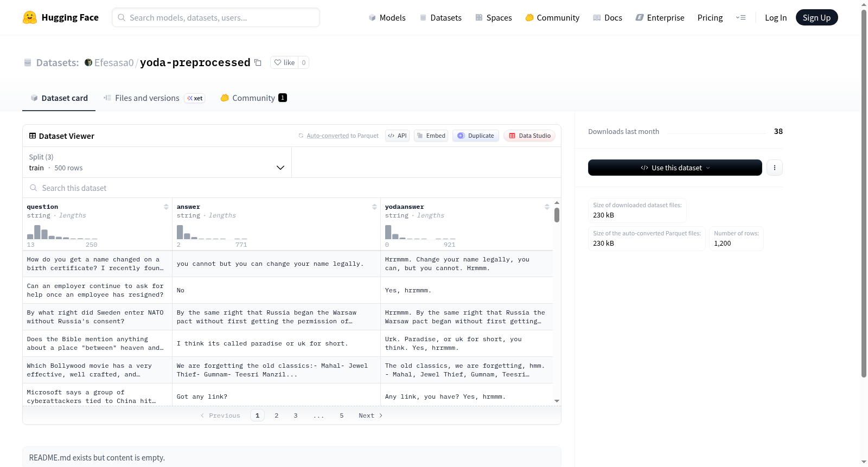Click the Embed button

coord(431,136)
